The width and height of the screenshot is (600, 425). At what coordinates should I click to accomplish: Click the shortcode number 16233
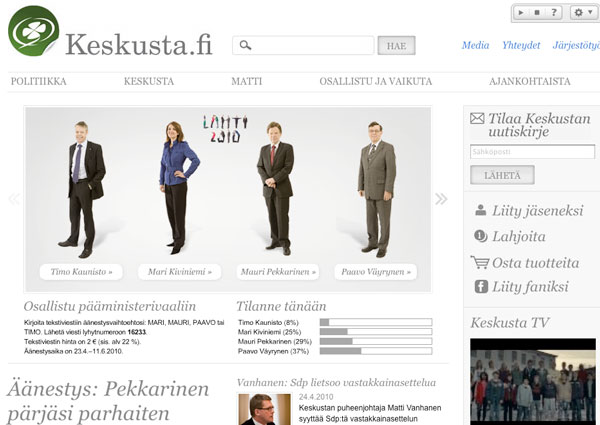137,332
